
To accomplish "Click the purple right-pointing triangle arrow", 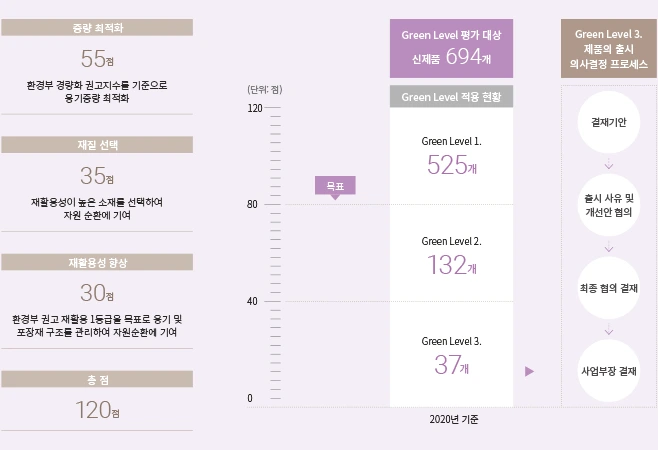I will [x=529, y=371].
